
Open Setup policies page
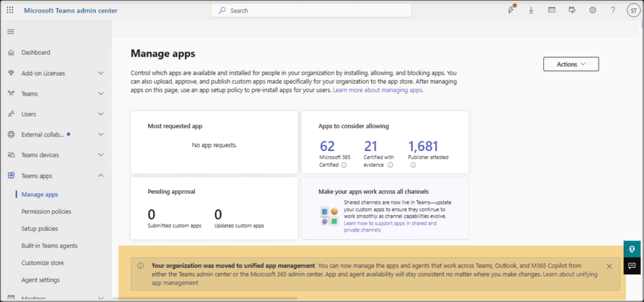(x=40, y=228)
